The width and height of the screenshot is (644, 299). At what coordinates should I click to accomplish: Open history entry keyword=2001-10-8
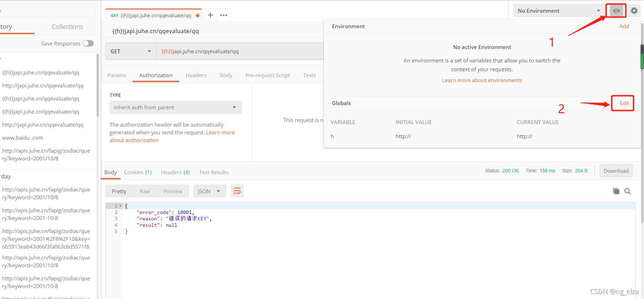pyautogui.click(x=46, y=214)
